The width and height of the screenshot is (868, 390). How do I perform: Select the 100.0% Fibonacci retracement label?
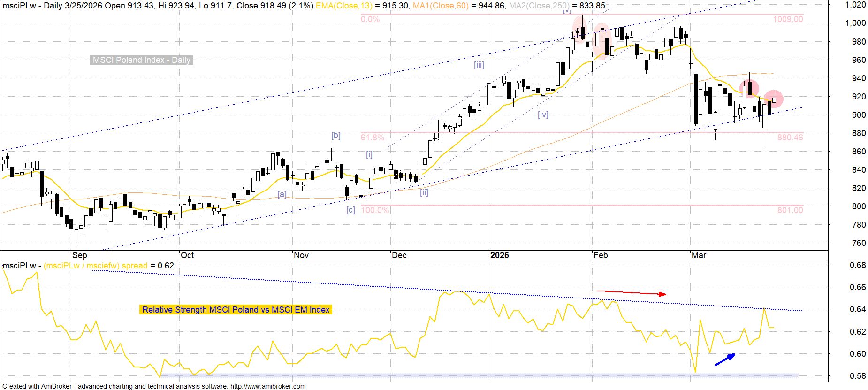click(x=375, y=210)
